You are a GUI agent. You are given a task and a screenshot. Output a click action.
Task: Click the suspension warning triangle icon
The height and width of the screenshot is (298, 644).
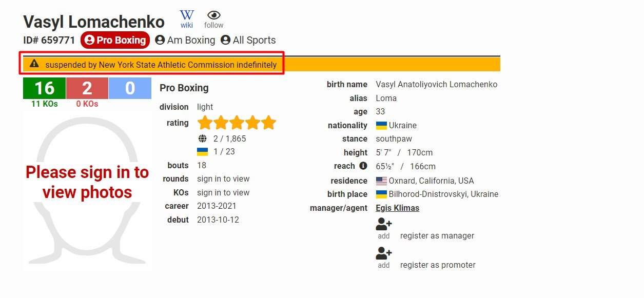[x=34, y=64]
